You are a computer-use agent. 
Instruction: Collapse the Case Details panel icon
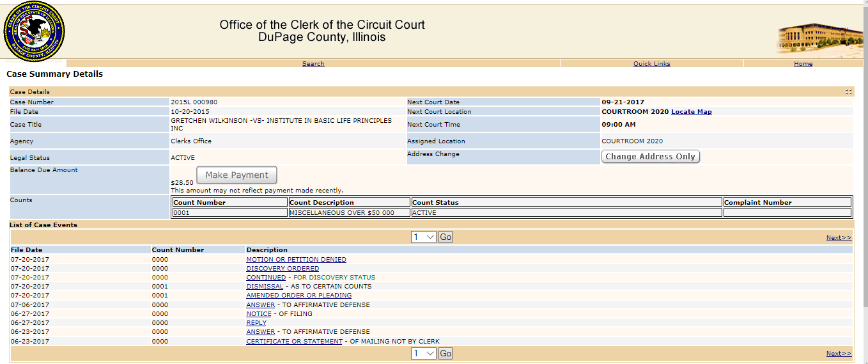848,92
